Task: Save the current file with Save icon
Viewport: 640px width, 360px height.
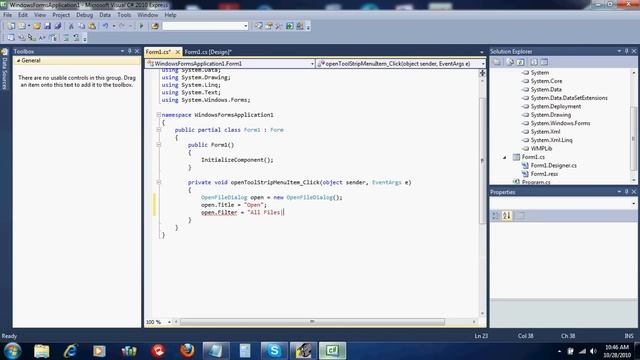Action: (47, 26)
